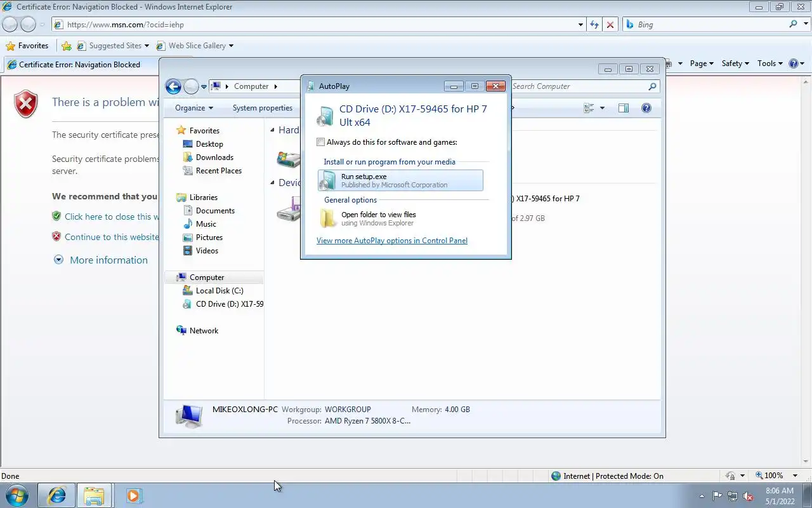Click the hard disk drive icon in Explorer
The width and height of the screenshot is (812, 508).
(x=289, y=159)
